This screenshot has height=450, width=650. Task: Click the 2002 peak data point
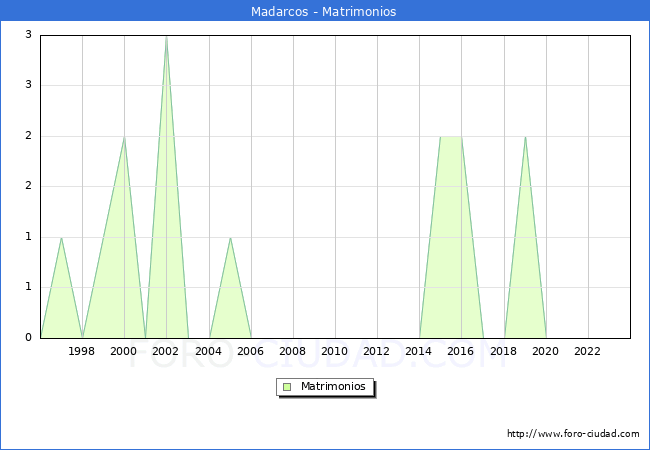pos(166,37)
